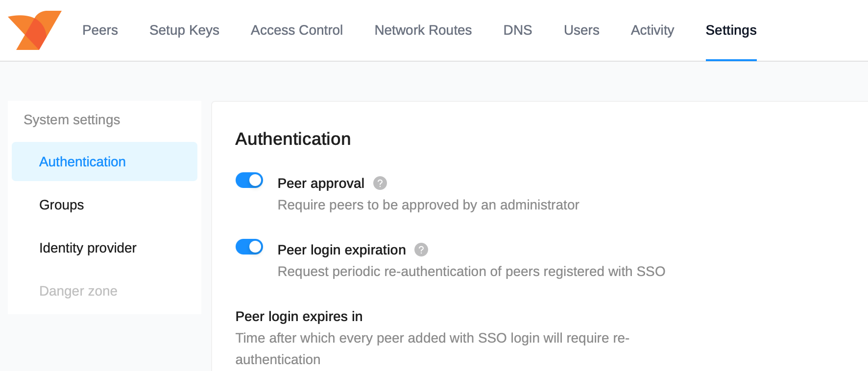868x371 pixels.
Task: Turn off Peer login expiration switch
Action: tap(249, 247)
